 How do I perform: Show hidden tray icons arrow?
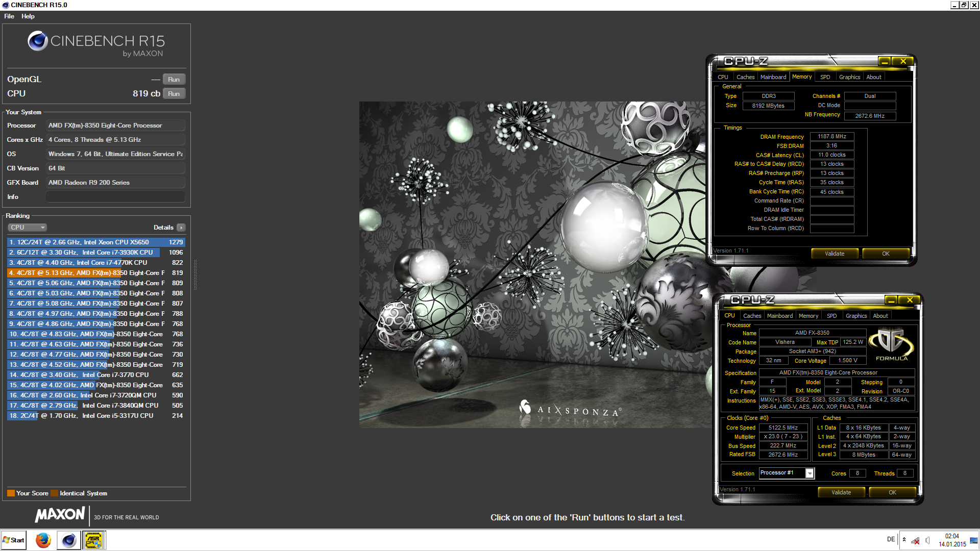pyautogui.click(x=904, y=540)
